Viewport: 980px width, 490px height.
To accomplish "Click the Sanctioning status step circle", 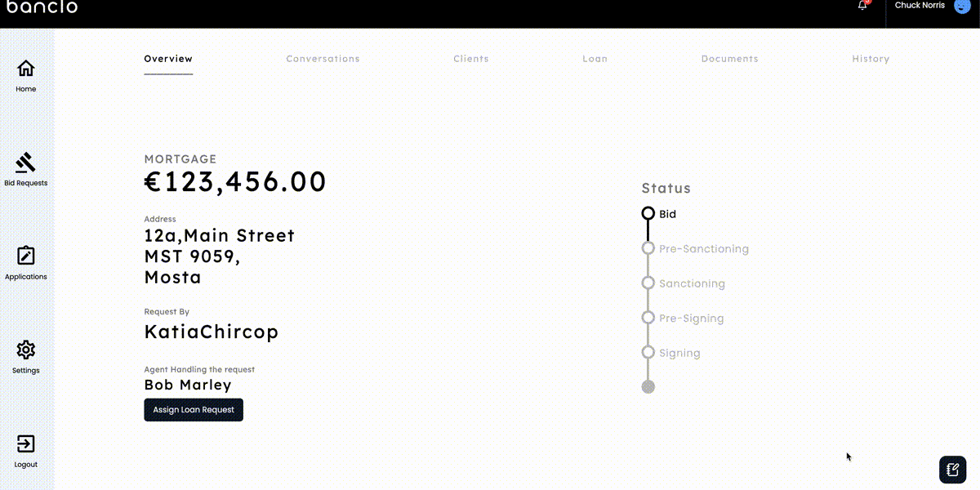I will point(648,283).
